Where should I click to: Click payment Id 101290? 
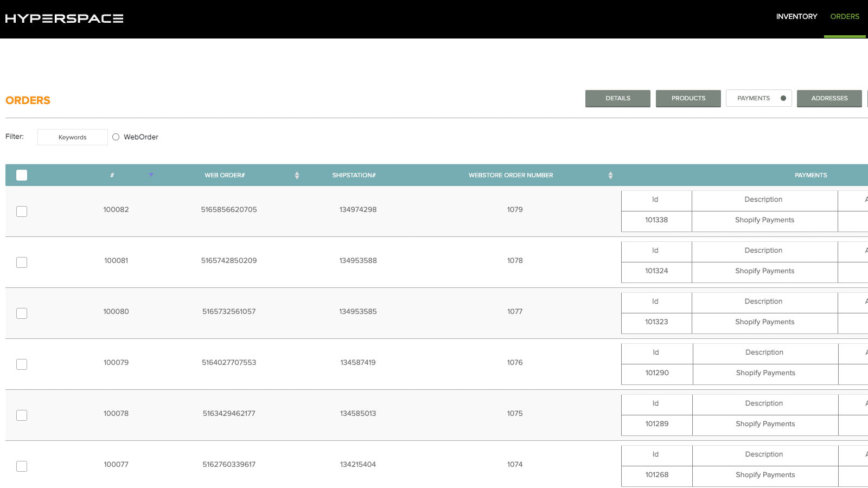tap(657, 373)
